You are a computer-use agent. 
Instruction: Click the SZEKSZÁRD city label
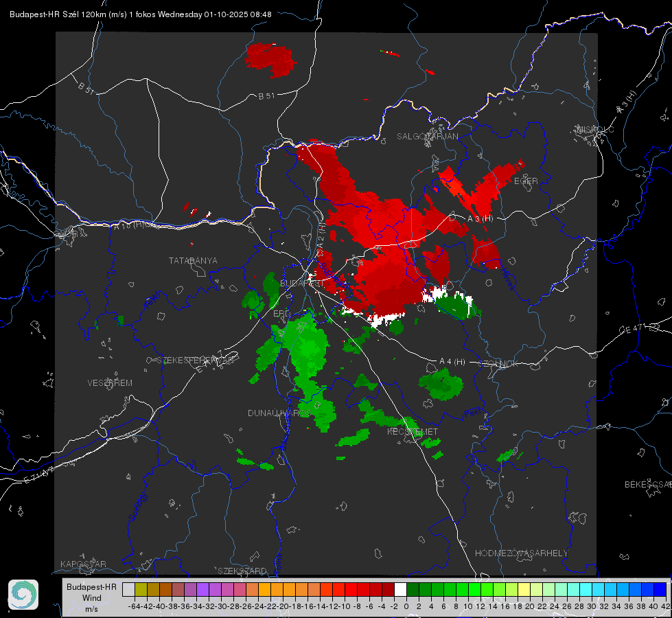[242, 571]
